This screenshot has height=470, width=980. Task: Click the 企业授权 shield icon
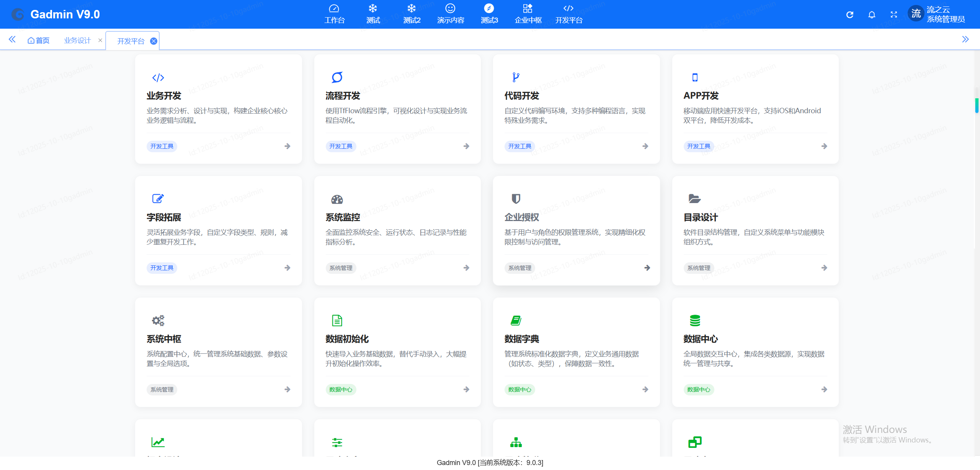(x=516, y=199)
